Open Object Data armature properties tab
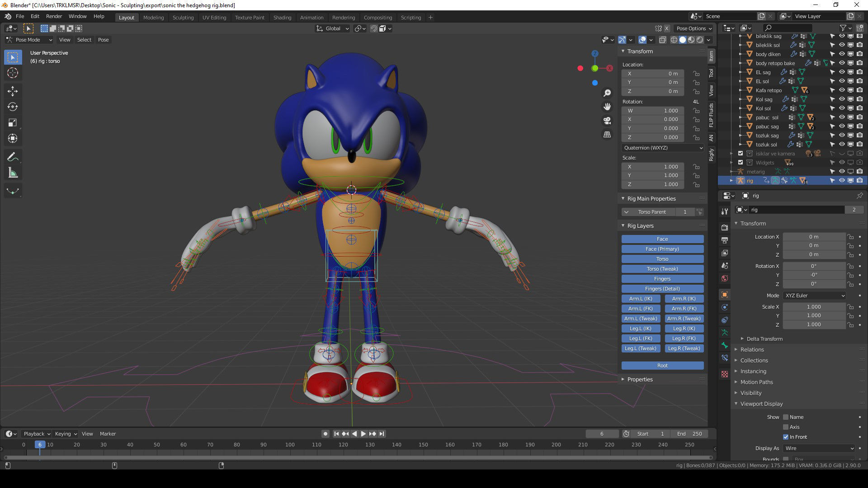 coord(725,332)
